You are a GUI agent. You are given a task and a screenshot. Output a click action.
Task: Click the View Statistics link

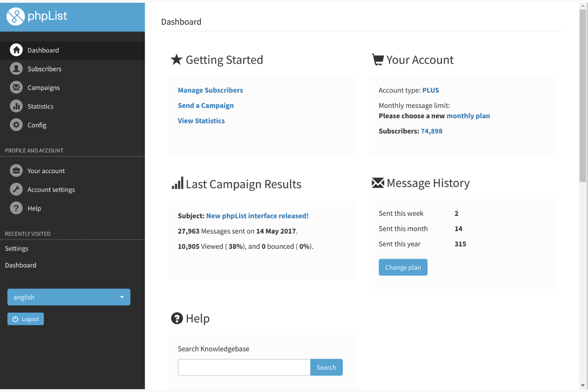[201, 121]
